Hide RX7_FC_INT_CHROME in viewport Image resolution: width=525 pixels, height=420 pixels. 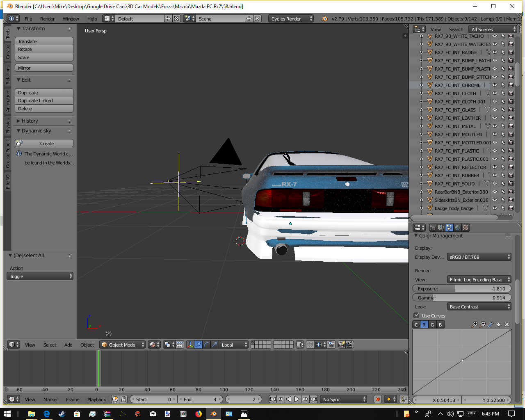pyautogui.click(x=495, y=85)
